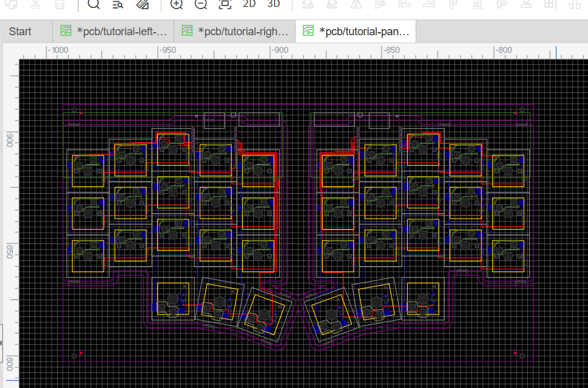Click the flip horizontal icon
The image size is (588, 388).
(x=356, y=4)
